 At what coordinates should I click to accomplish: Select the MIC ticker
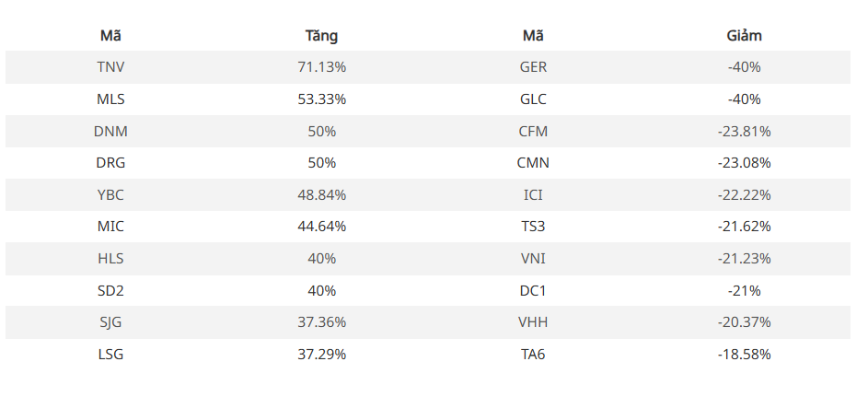click(110, 227)
